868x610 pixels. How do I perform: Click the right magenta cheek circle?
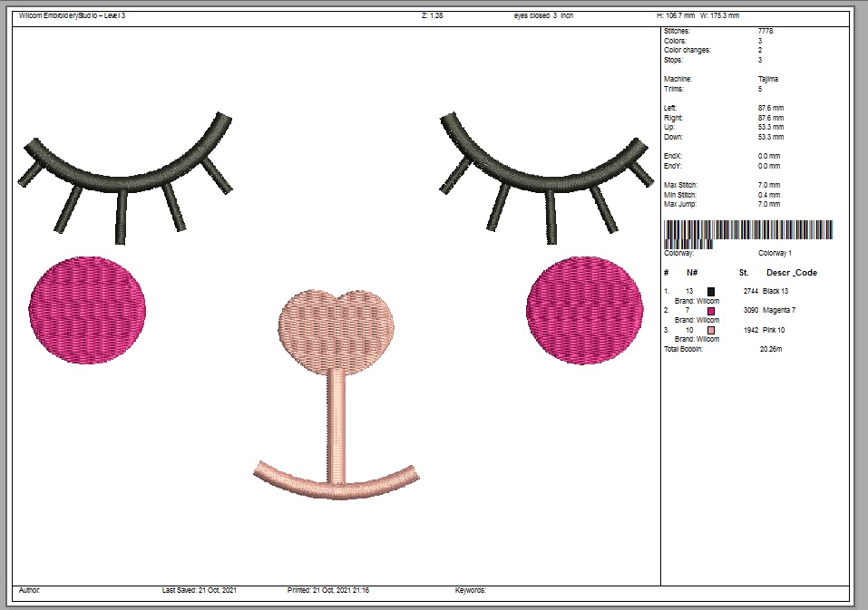(x=583, y=309)
